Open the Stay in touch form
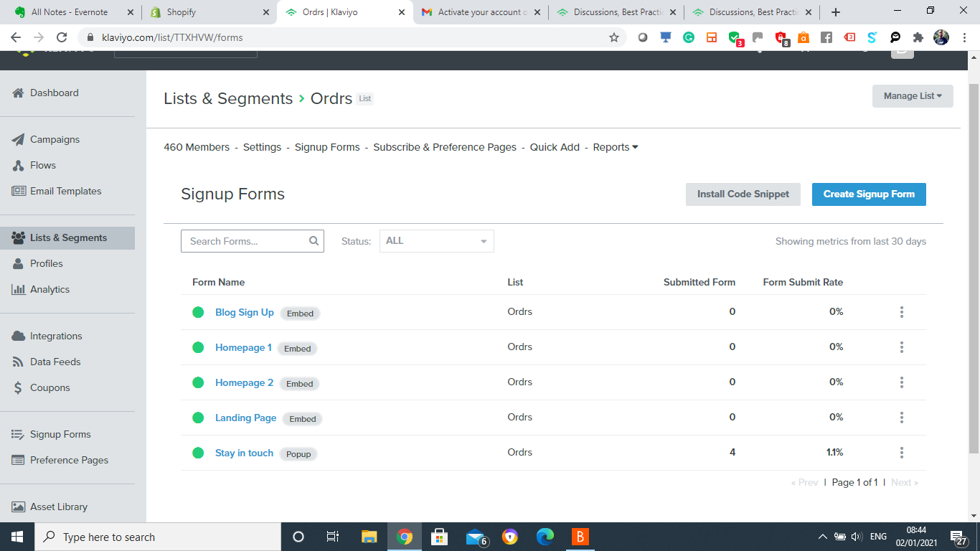 [244, 453]
